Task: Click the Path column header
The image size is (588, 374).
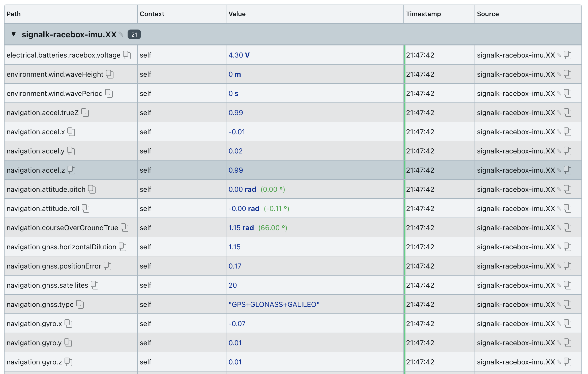Action: click(14, 14)
